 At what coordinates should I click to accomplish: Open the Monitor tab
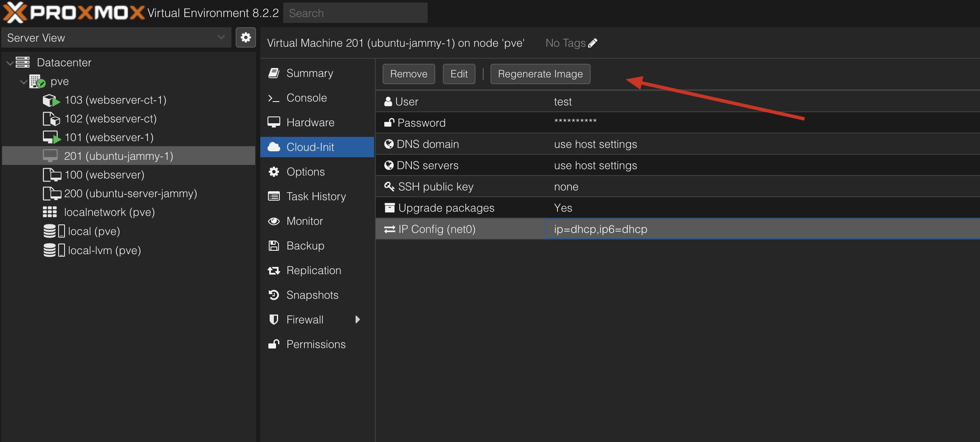tap(317, 221)
